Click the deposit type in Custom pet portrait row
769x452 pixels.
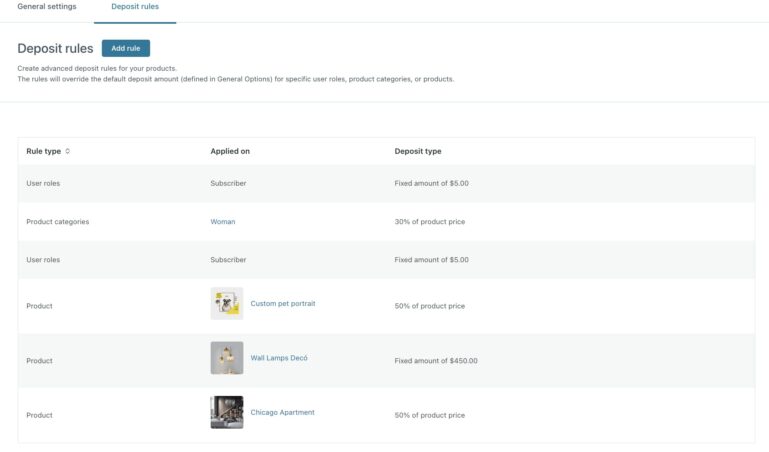pyautogui.click(x=429, y=306)
